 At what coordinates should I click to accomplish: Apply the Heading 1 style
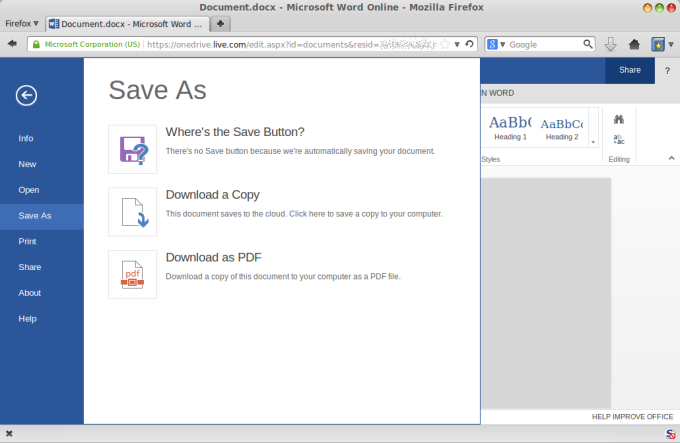click(510, 127)
